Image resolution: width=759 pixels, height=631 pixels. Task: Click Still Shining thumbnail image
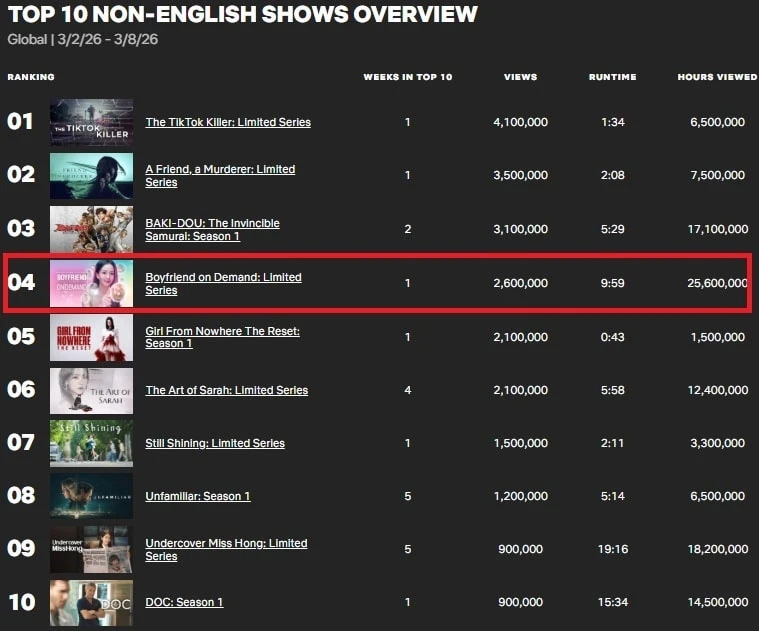pyautogui.click(x=91, y=443)
